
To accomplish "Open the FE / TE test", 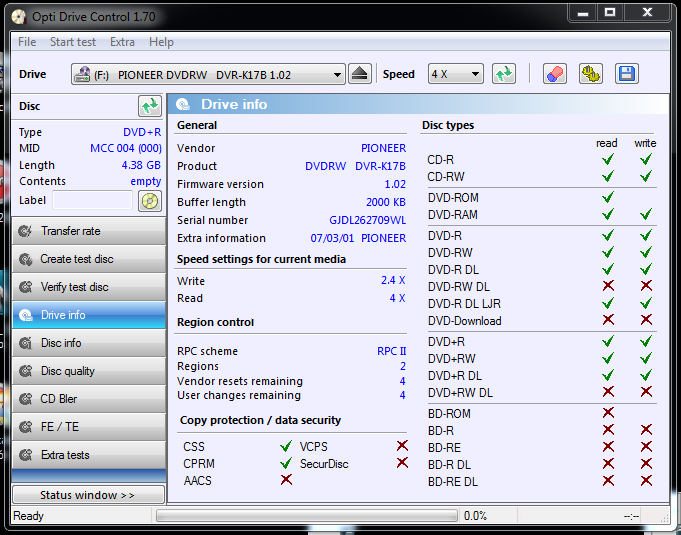I will (x=89, y=427).
